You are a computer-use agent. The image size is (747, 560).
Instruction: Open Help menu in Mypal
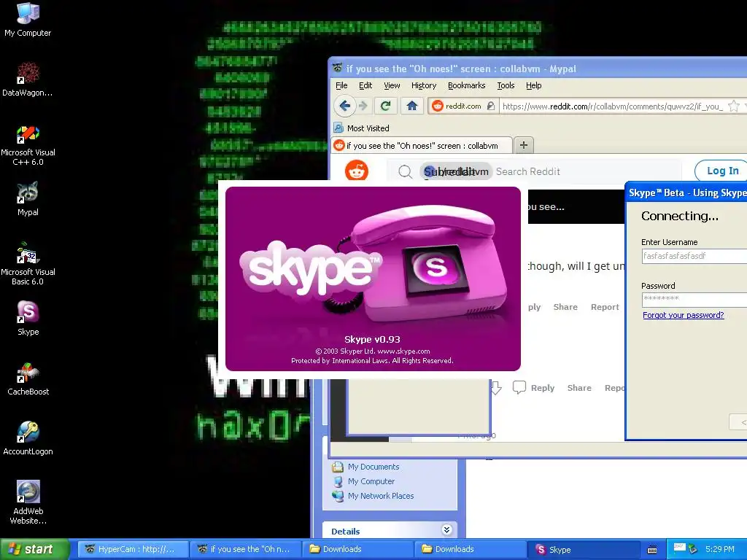(x=533, y=85)
